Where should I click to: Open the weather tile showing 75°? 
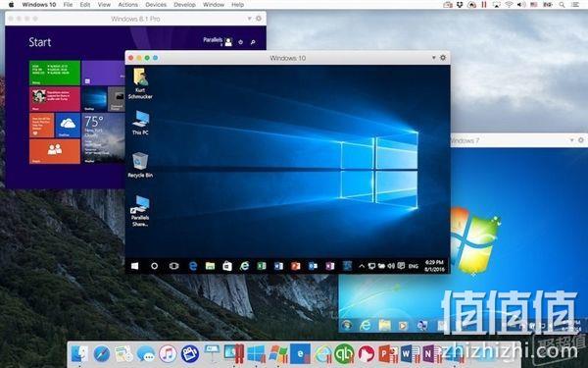tap(104, 138)
